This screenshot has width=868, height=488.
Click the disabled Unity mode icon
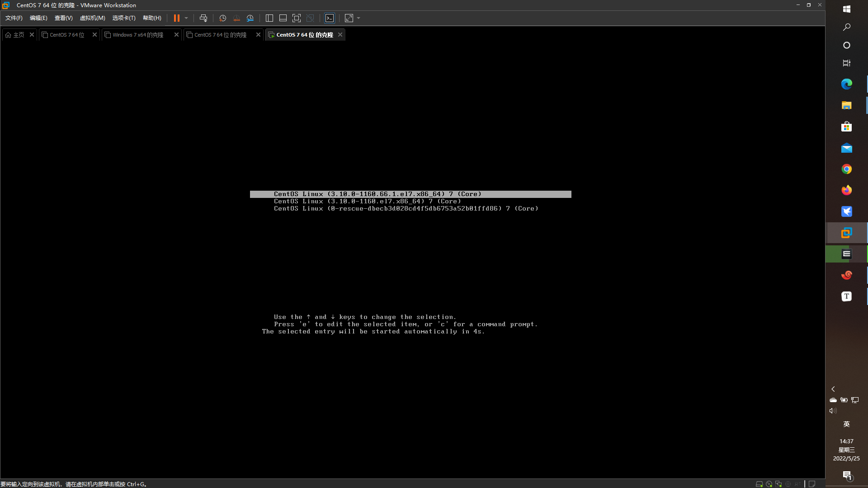pyautogui.click(x=310, y=18)
